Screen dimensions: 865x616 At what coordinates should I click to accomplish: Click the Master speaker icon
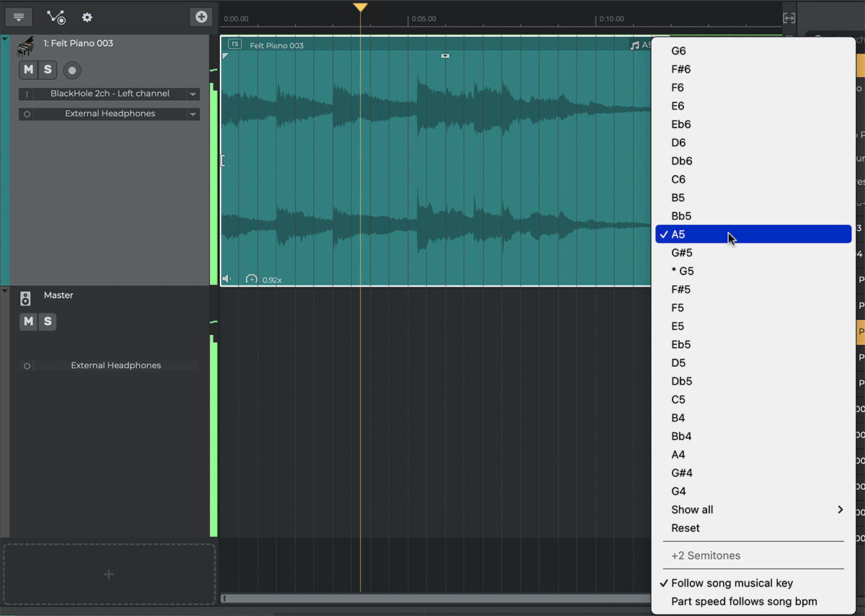pyautogui.click(x=25, y=298)
